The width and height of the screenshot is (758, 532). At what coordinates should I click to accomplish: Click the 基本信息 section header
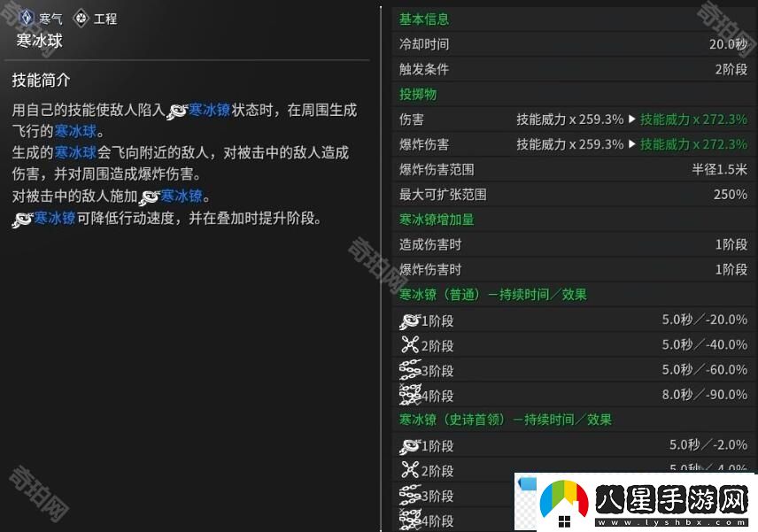tap(424, 19)
